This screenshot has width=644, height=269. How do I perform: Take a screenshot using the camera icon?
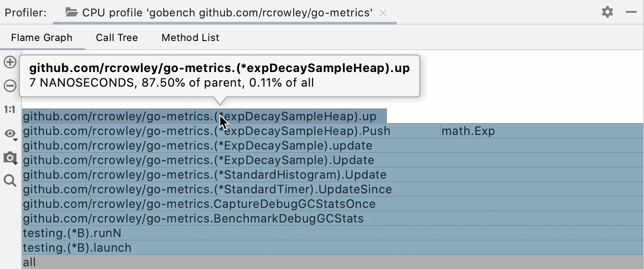coord(10,157)
